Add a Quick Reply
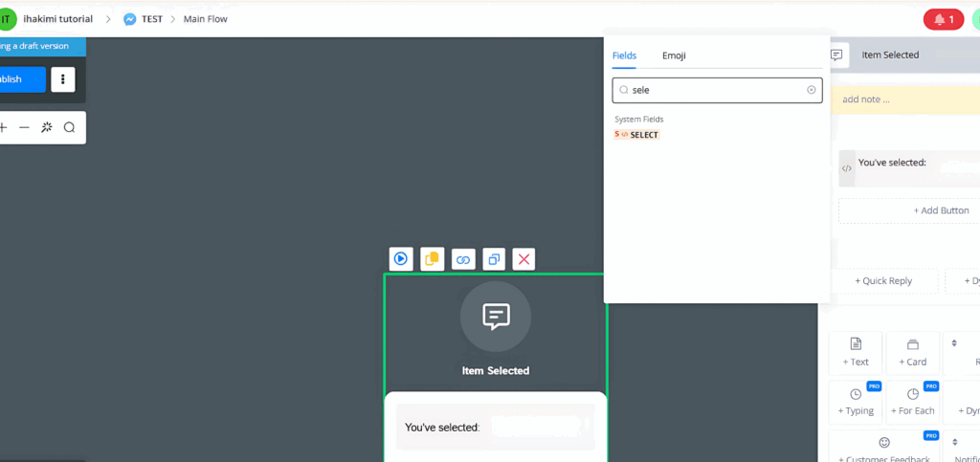 [883, 281]
